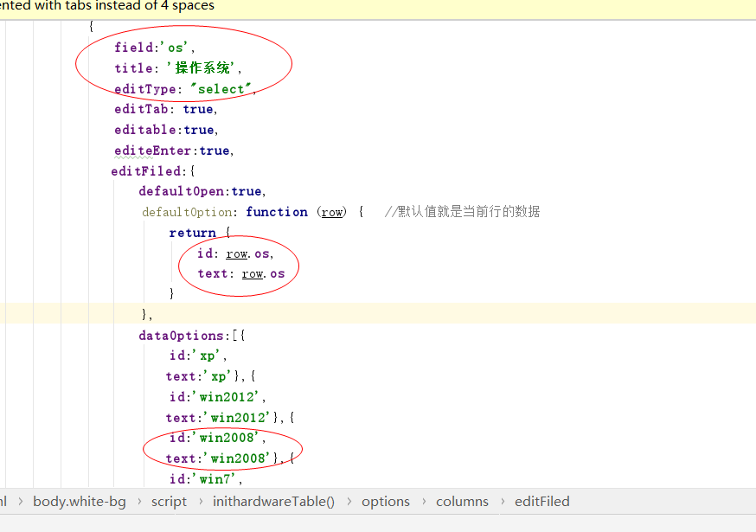Click the defaultOption: function (row) text
Viewport: 756px width, 532px height.
point(244,212)
